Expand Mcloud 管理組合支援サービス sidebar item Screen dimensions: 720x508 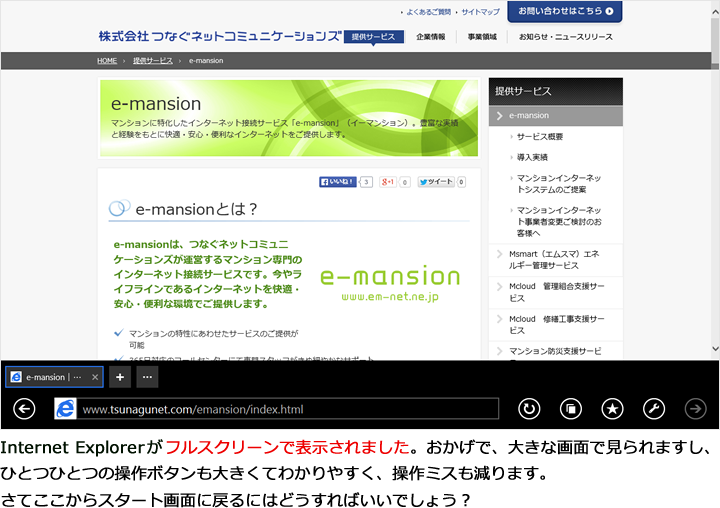556,292
